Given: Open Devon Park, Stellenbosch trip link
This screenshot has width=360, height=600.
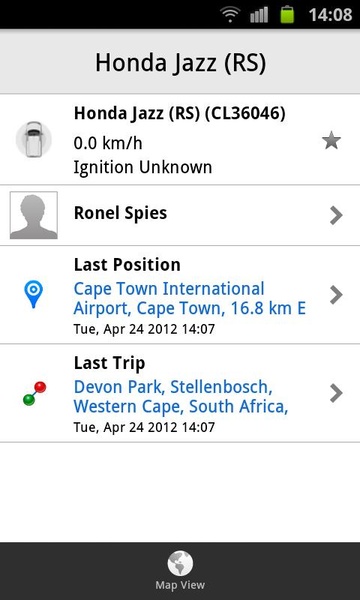Looking at the screenshot, I should click(x=181, y=397).
